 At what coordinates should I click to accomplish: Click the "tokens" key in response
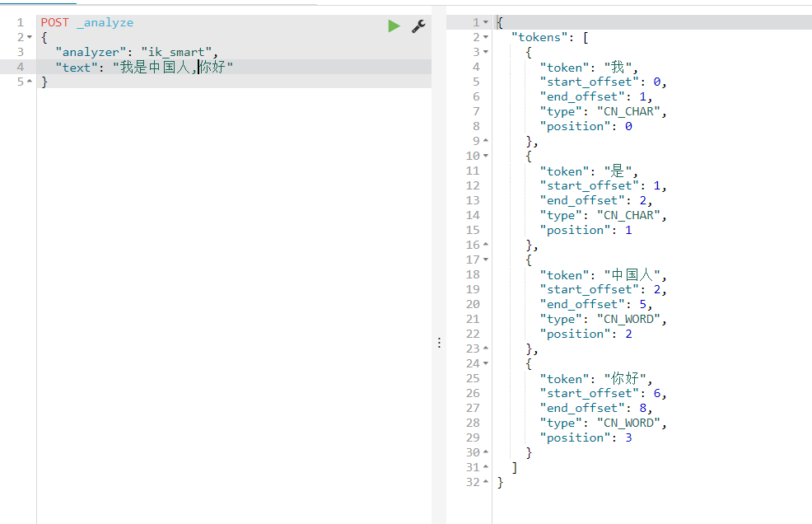pyautogui.click(x=539, y=37)
